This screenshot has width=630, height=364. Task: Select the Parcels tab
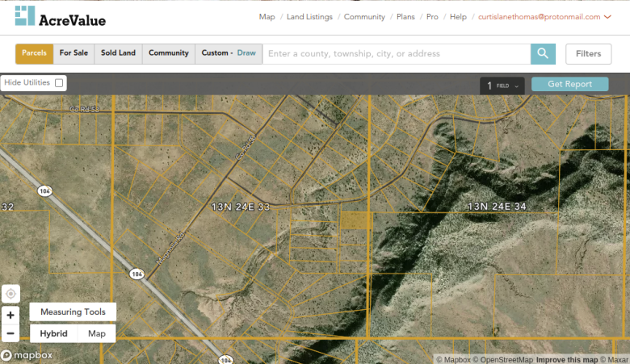point(34,53)
